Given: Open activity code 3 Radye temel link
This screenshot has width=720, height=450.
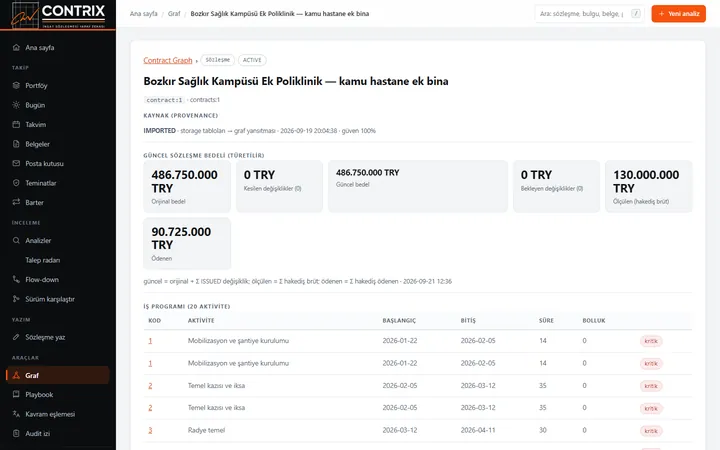Looking at the screenshot, I should 150,430.
